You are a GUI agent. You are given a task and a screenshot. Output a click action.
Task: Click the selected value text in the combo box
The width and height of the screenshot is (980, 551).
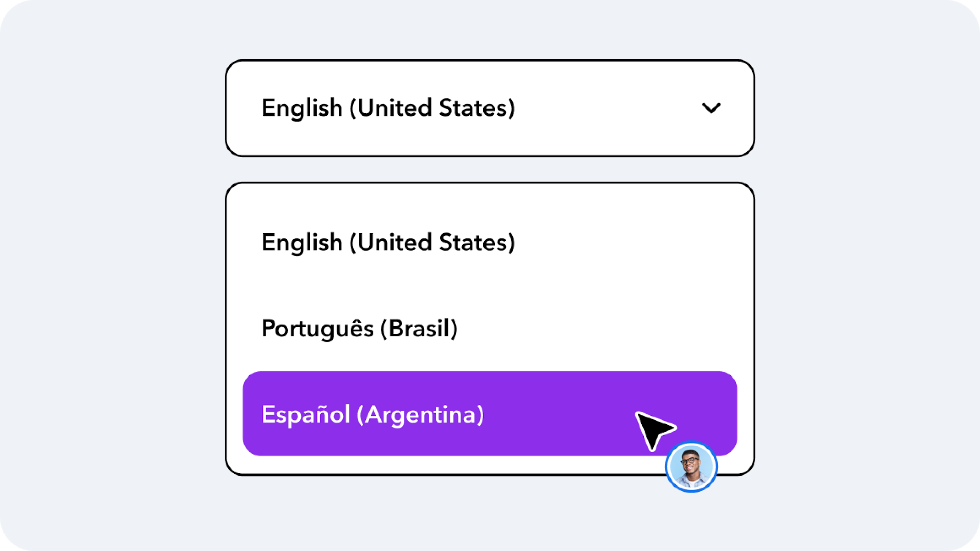(388, 108)
